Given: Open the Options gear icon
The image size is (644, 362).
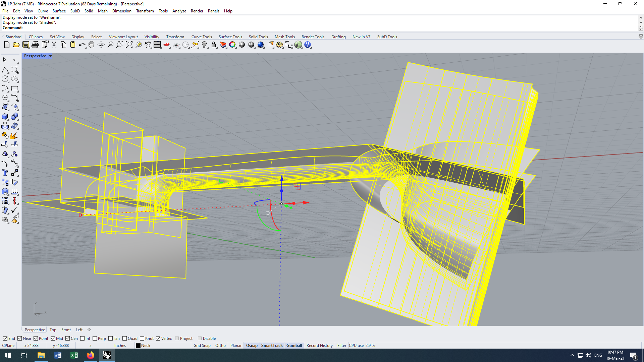Looking at the screenshot, I should point(279,45).
